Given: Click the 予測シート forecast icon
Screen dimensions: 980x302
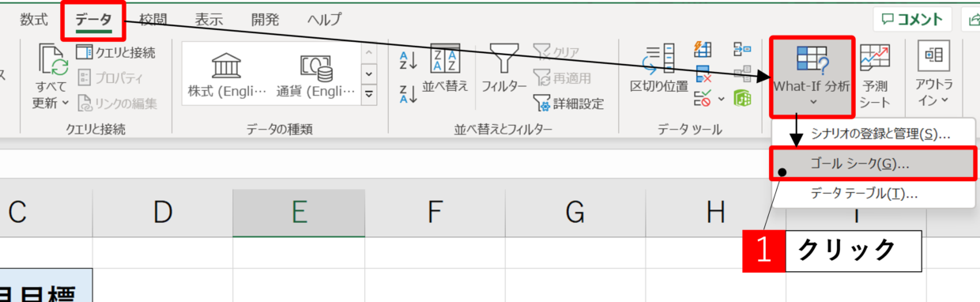Looking at the screenshot, I should tap(876, 76).
